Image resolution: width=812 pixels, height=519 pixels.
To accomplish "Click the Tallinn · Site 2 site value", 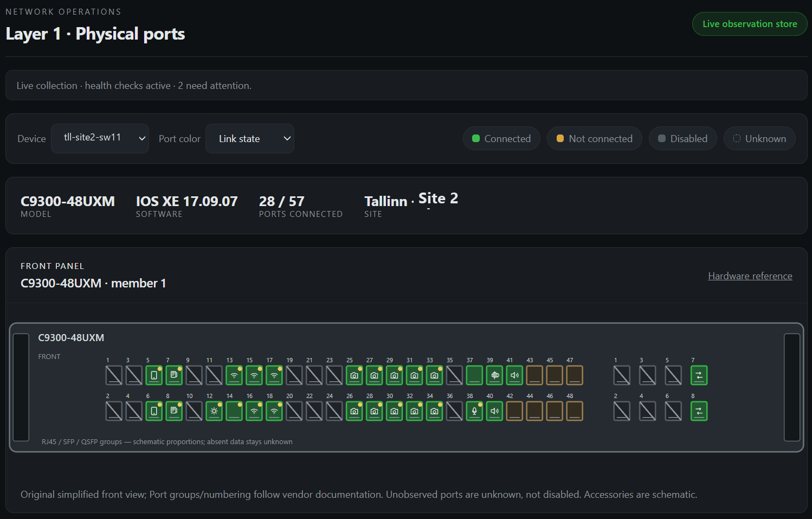I will [x=411, y=200].
